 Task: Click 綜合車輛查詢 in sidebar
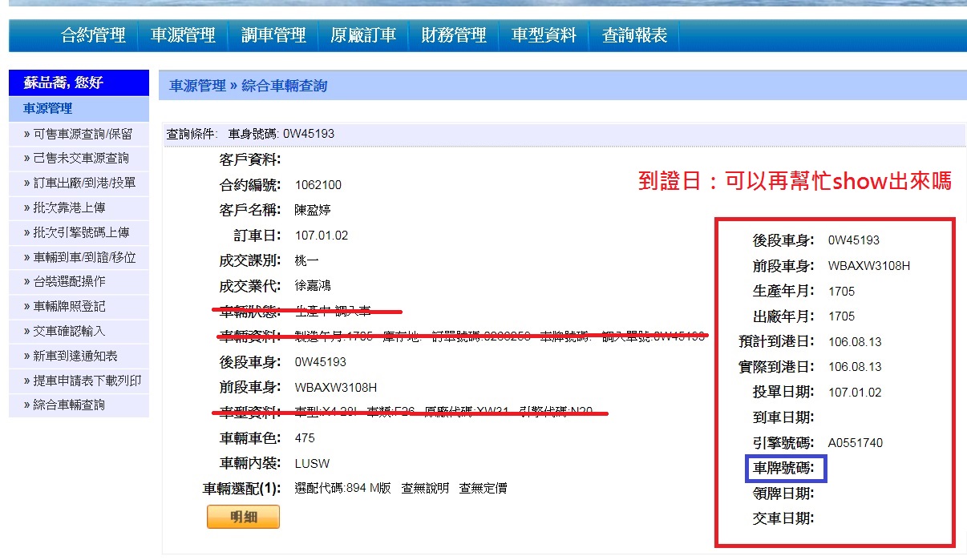[x=69, y=405]
